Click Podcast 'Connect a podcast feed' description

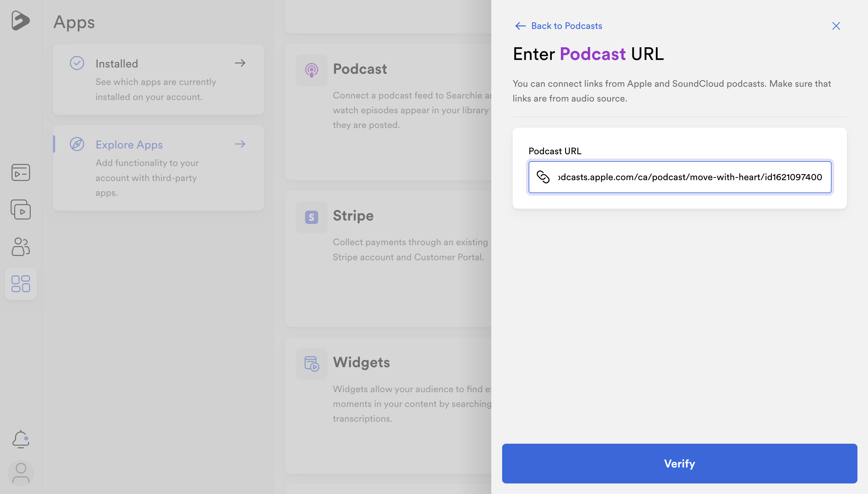412,110
